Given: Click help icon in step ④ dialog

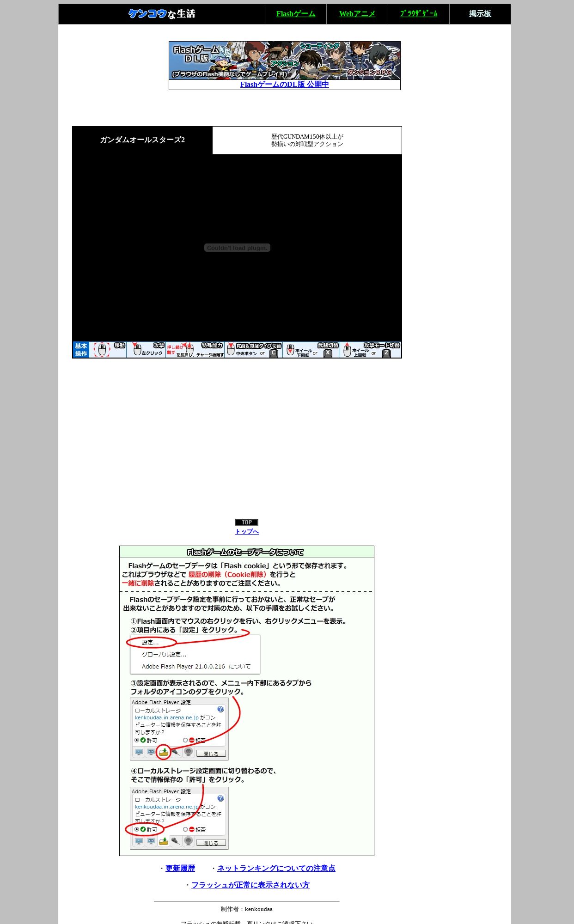Looking at the screenshot, I should click(220, 798).
